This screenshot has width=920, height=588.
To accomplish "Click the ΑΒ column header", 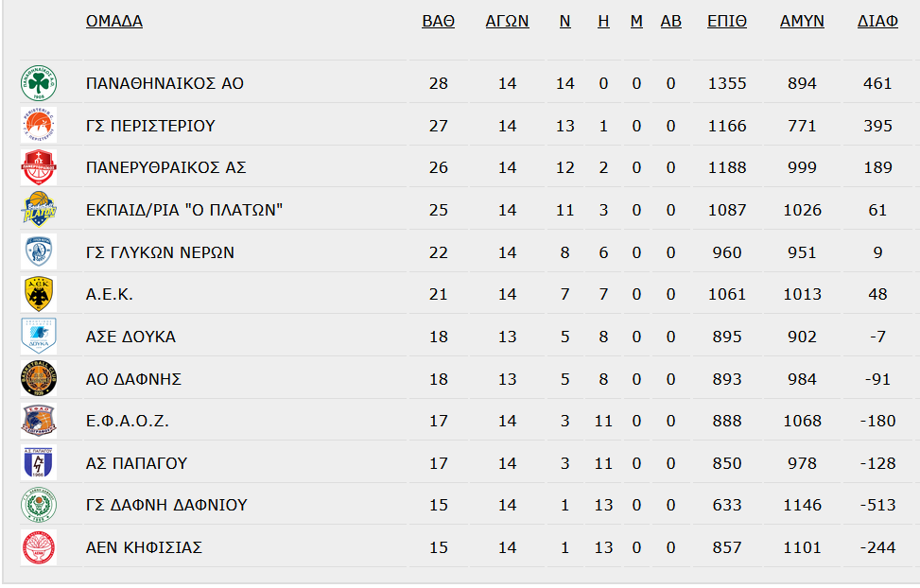I will click(x=670, y=21).
